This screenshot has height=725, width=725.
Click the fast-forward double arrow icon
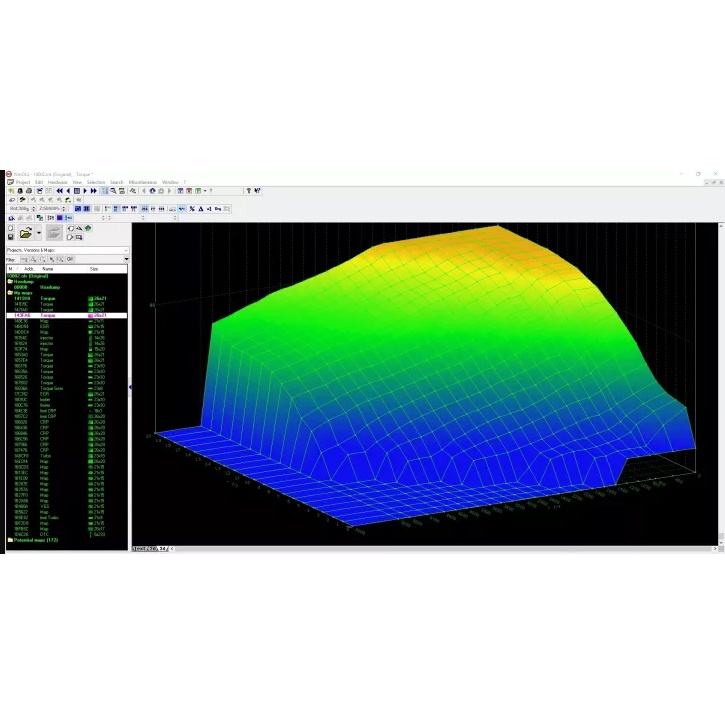pos(94,191)
